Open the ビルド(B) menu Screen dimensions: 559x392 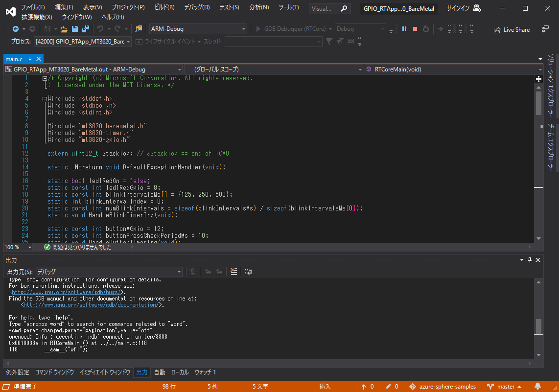164,7
